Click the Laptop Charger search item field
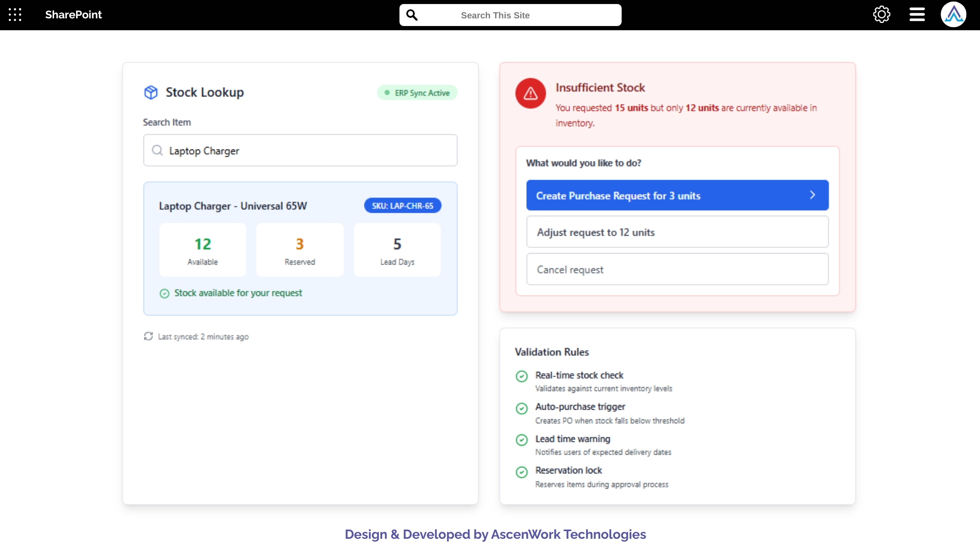 (x=306, y=151)
